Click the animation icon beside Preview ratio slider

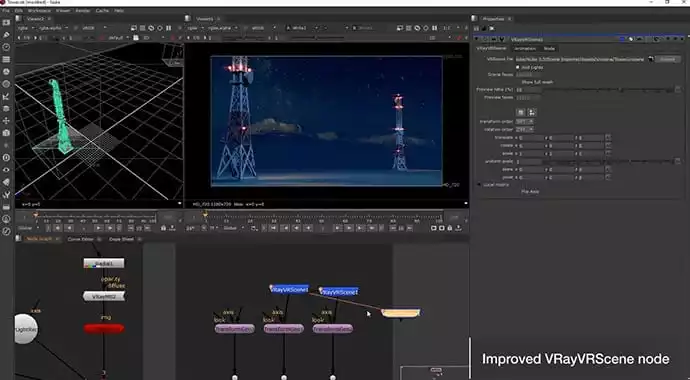coord(678,89)
